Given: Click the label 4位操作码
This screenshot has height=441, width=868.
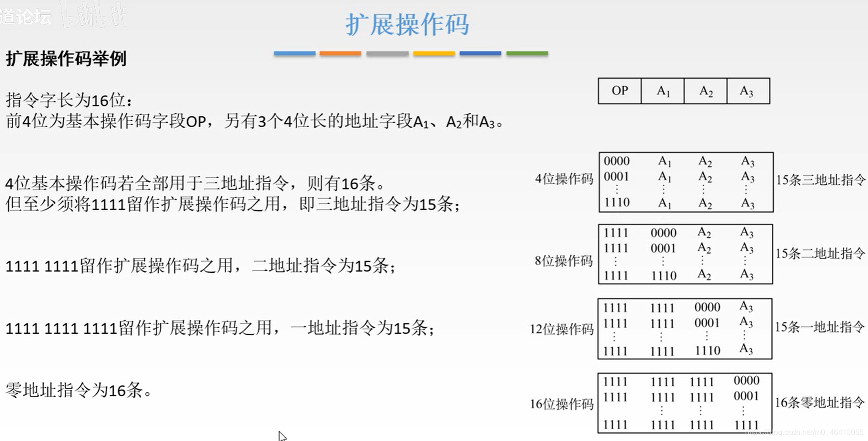Looking at the screenshot, I should click(x=564, y=179).
